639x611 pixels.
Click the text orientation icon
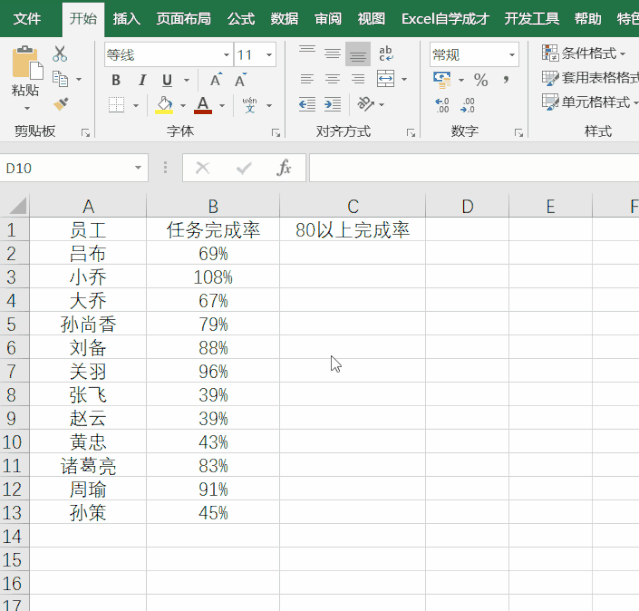click(366, 104)
